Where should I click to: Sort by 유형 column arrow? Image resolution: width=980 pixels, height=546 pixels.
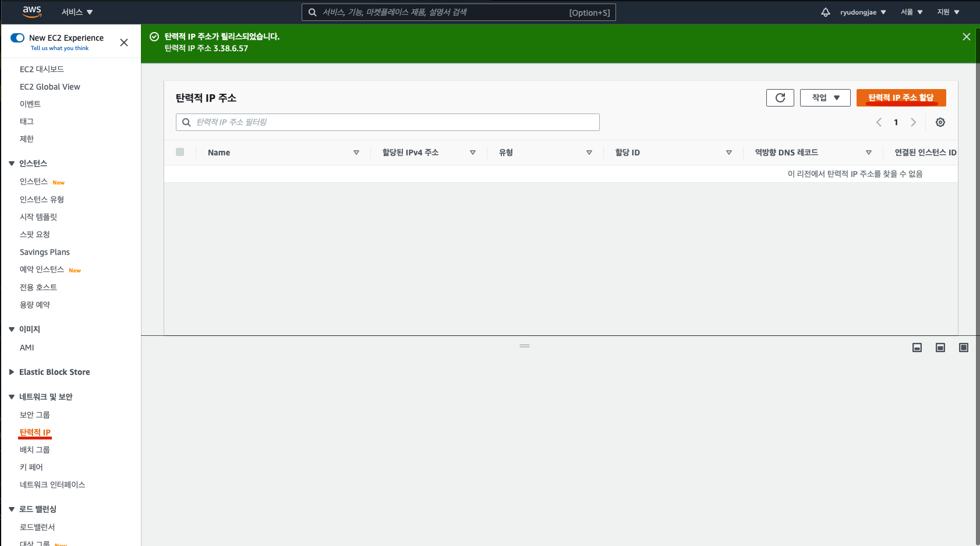(x=589, y=153)
